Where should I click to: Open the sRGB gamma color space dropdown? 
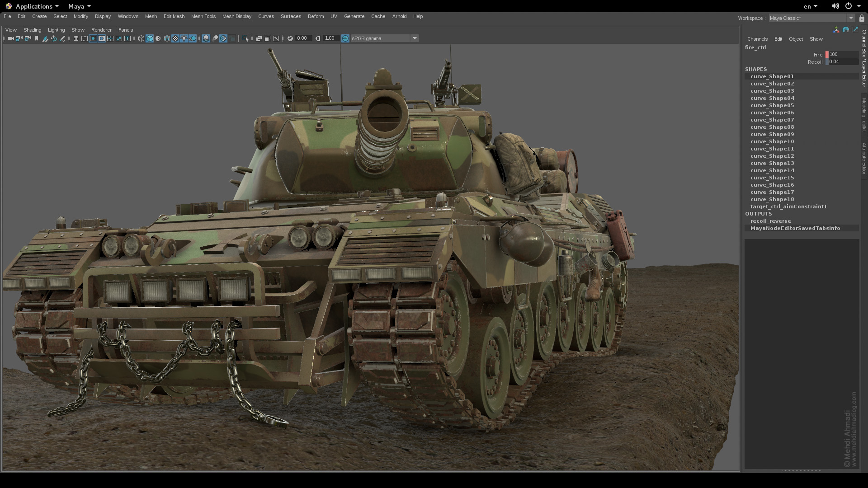[x=385, y=38]
